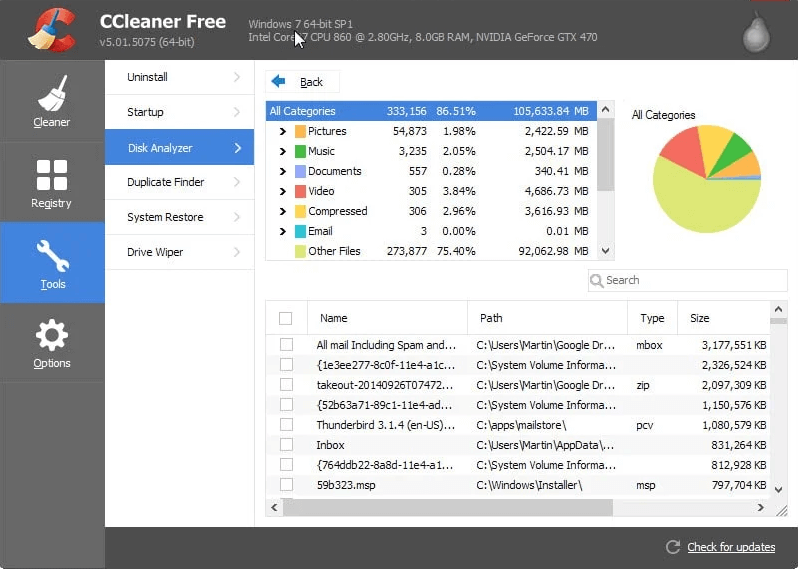Open the Uninstall tool
Viewport: 798px width, 569px height.
click(x=180, y=77)
